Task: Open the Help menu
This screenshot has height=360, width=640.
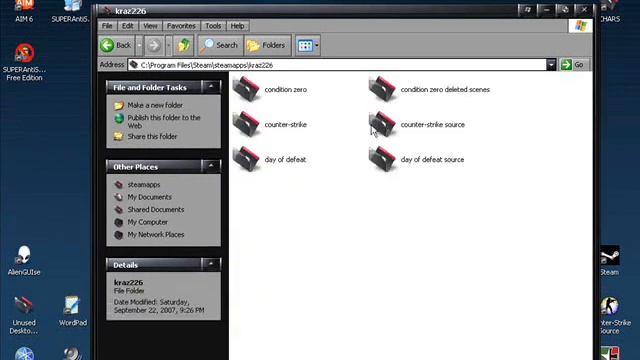Action: pos(238,26)
